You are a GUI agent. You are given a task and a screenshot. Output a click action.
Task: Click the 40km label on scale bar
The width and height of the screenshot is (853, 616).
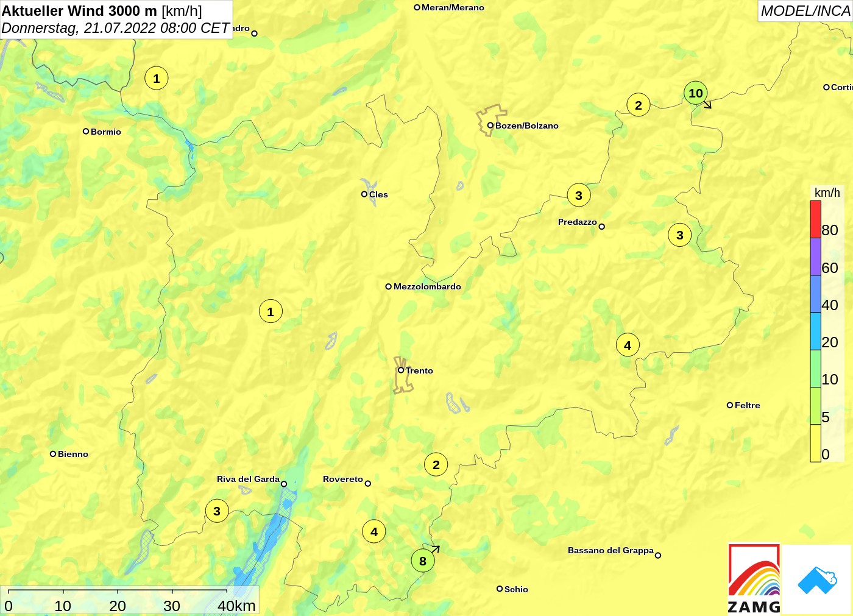click(x=236, y=606)
